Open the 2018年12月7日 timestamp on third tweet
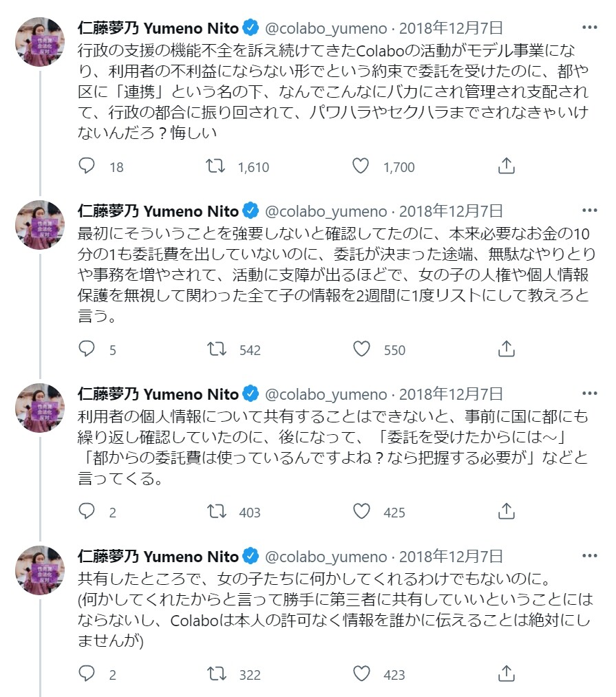Image resolution: width=616 pixels, height=697 pixels. pyautogui.click(x=452, y=394)
